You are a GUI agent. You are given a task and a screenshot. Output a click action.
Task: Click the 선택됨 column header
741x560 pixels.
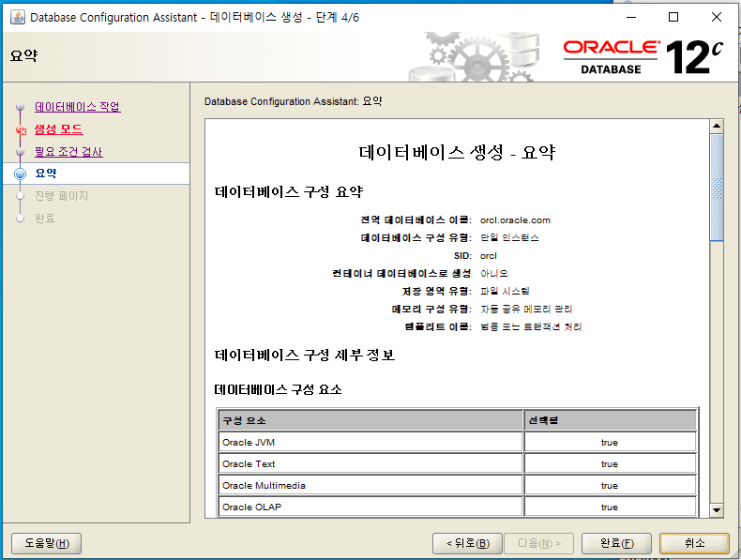click(610, 420)
